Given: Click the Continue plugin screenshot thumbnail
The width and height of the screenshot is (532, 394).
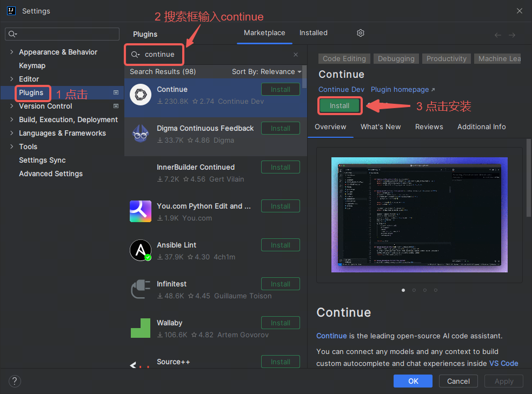Looking at the screenshot, I should click(x=420, y=215).
